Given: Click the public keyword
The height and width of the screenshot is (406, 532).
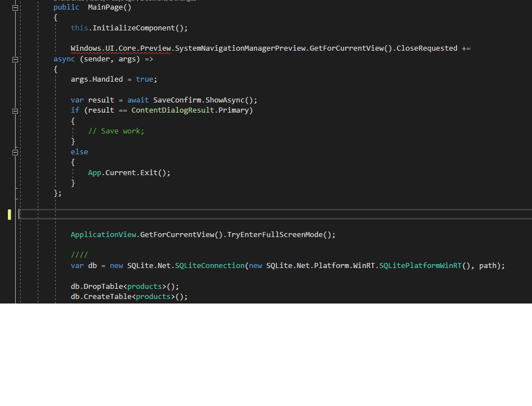Looking at the screenshot, I should 66,7.
